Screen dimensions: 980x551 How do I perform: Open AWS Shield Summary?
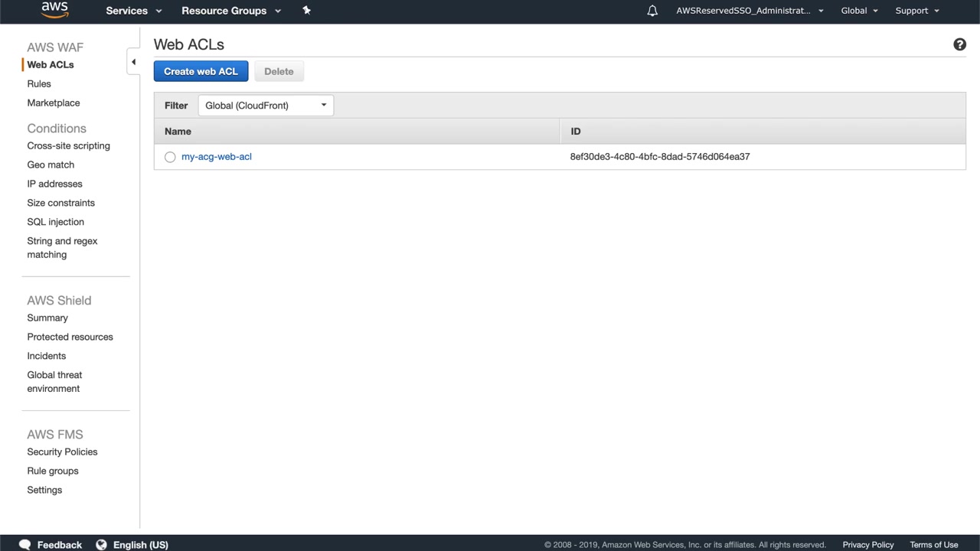47,318
